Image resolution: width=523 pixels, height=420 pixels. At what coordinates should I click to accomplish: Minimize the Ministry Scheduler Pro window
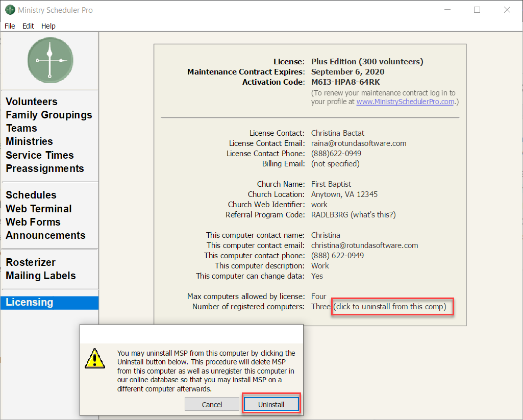pyautogui.click(x=447, y=10)
